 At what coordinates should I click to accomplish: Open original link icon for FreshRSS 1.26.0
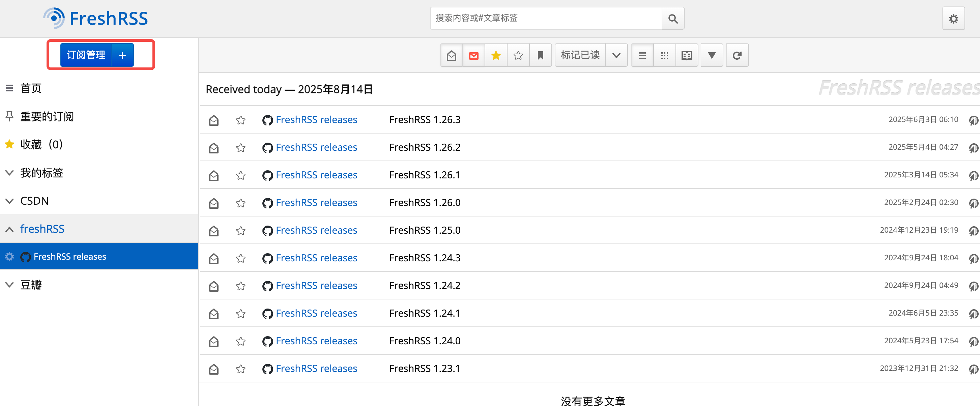point(973,204)
